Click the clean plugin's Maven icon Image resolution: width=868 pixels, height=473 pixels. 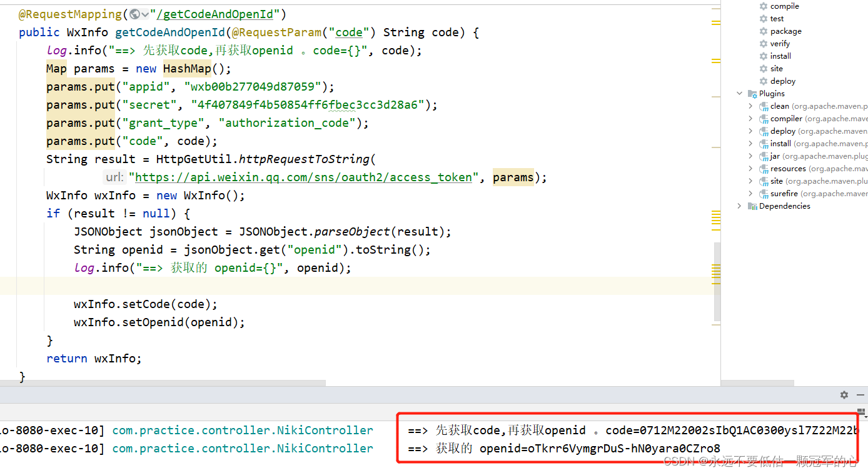(x=764, y=106)
